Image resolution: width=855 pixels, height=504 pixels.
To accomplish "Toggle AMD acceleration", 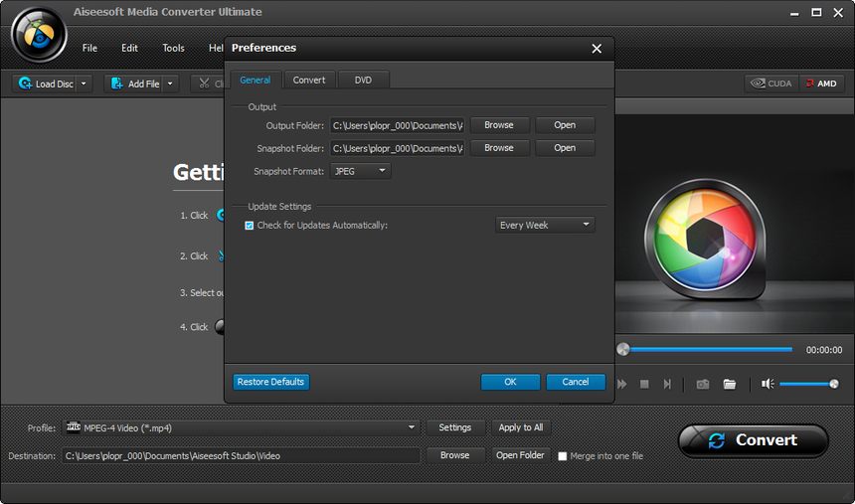I will pos(822,84).
